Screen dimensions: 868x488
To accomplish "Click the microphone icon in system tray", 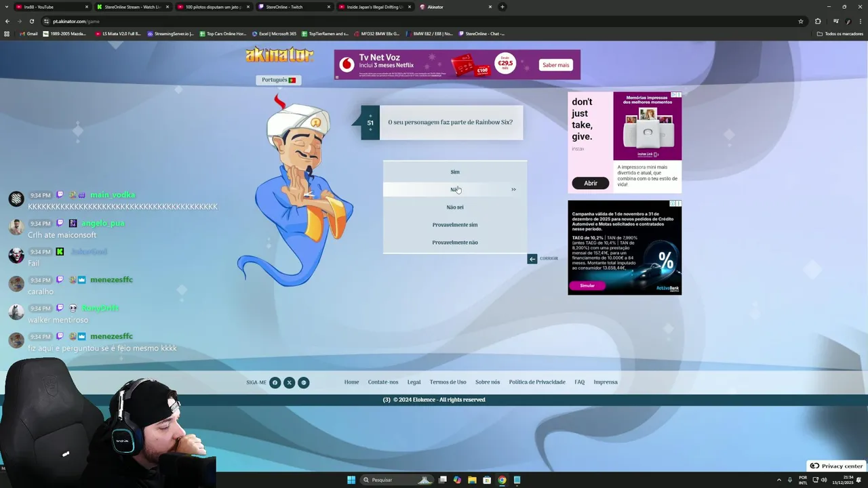I will (x=790, y=480).
